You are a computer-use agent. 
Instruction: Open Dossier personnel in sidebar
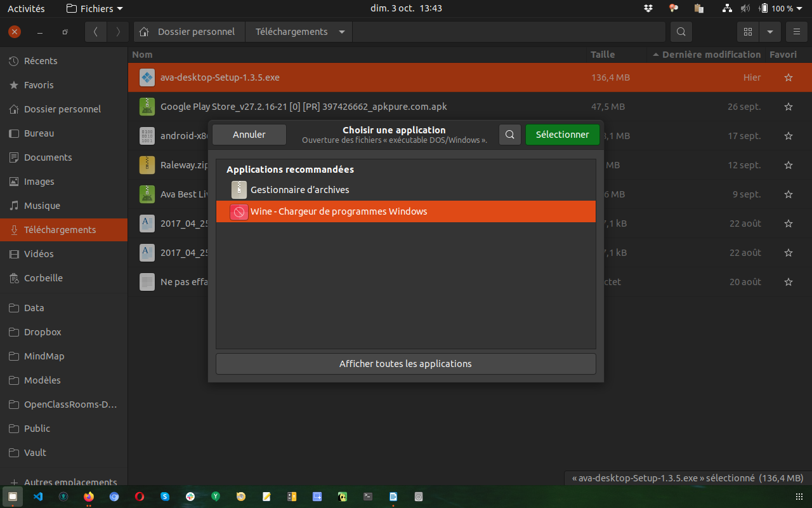coord(63,109)
